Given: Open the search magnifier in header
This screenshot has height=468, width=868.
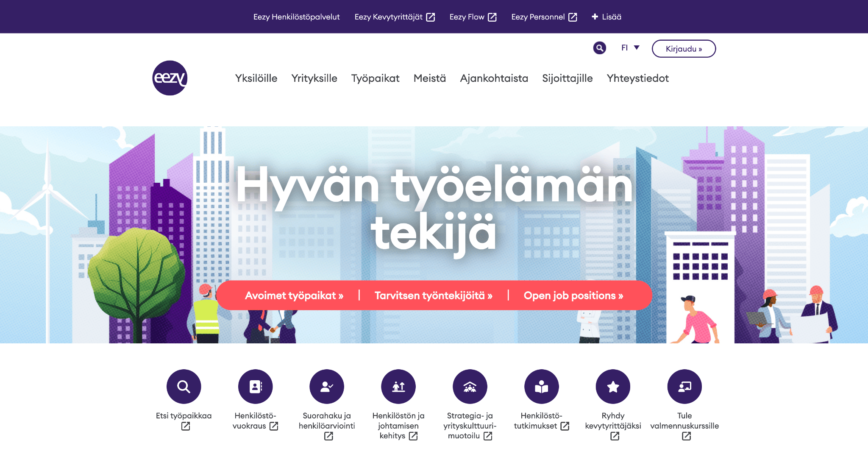Looking at the screenshot, I should pos(599,48).
